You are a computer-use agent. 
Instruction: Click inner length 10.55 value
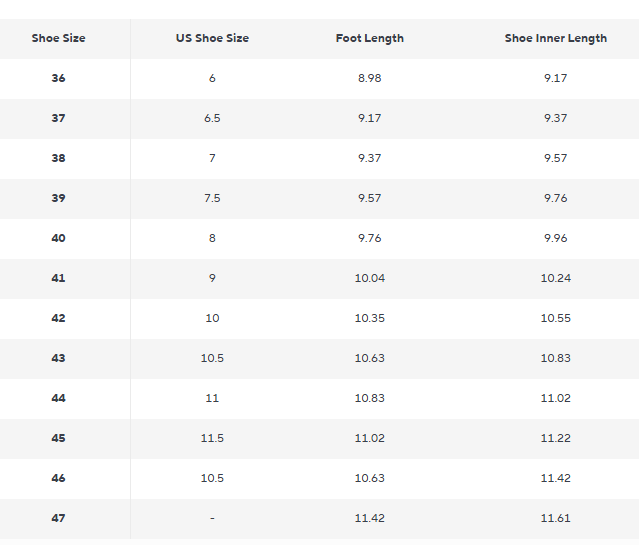tap(555, 318)
